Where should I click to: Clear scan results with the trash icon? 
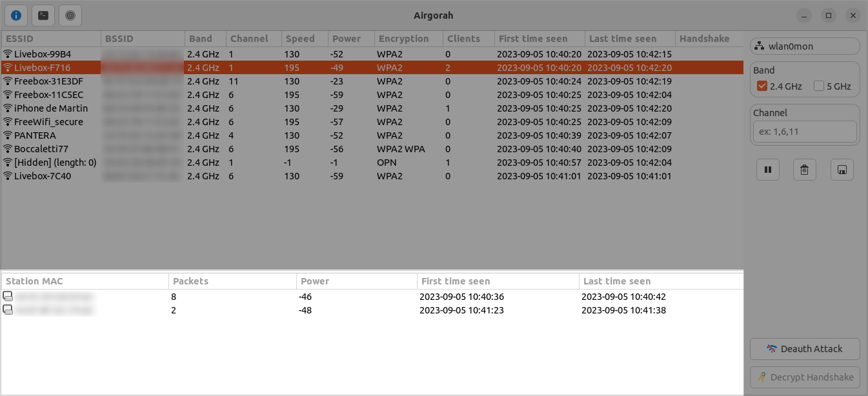[804, 169]
